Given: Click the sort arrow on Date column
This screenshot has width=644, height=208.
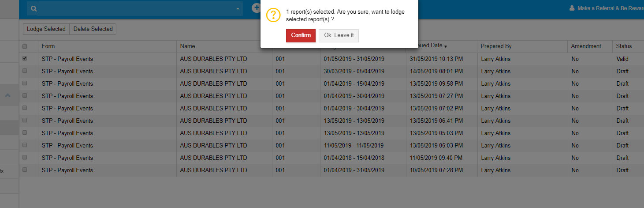Looking at the screenshot, I should 446,46.
